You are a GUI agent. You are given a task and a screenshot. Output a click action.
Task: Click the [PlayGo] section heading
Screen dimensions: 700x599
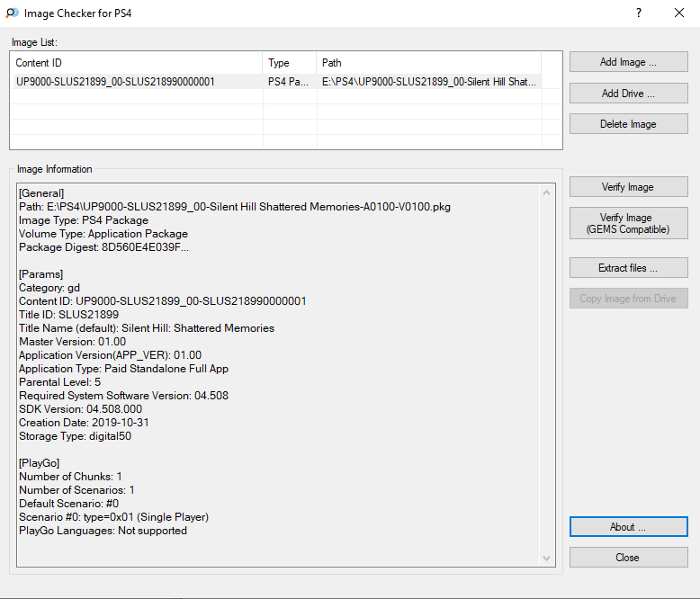[40, 463]
